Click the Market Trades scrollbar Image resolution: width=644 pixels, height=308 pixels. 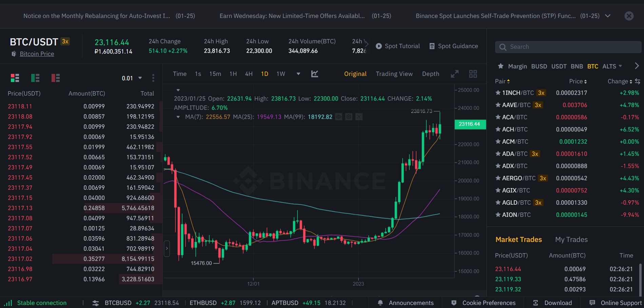[640, 280]
